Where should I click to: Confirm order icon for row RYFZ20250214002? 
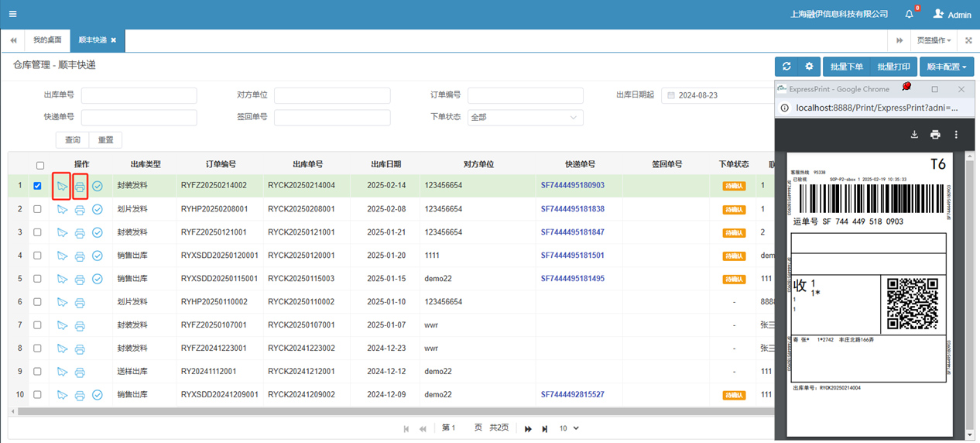tap(98, 186)
